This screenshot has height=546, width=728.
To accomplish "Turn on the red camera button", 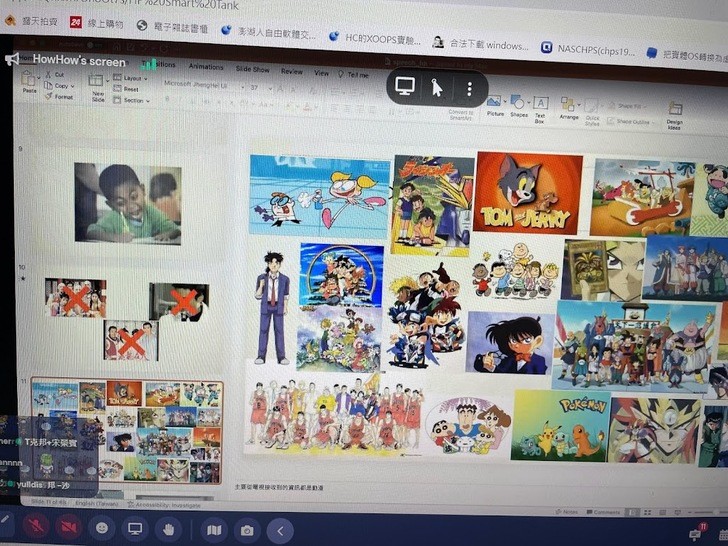I will tap(68, 527).
